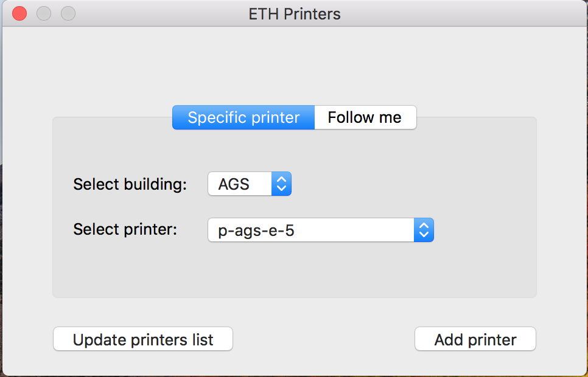588x377 pixels.
Task: Switch to the Specific printer tab
Action: click(x=243, y=117)
